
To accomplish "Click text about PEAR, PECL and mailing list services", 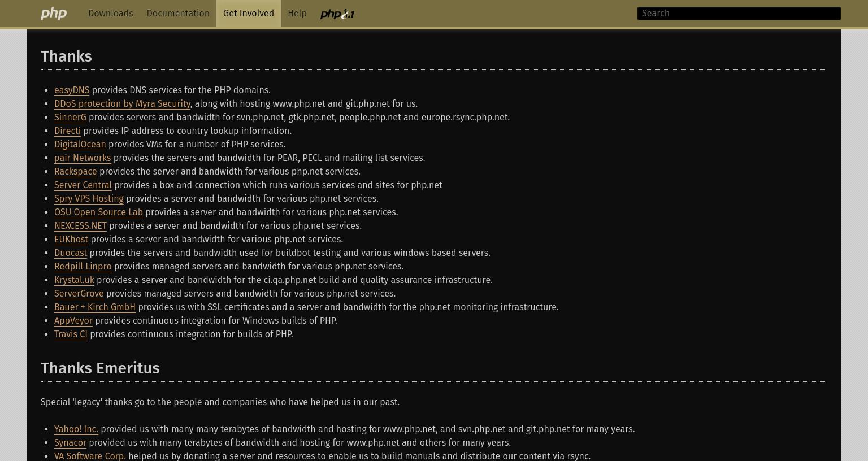I will [269, 158].
